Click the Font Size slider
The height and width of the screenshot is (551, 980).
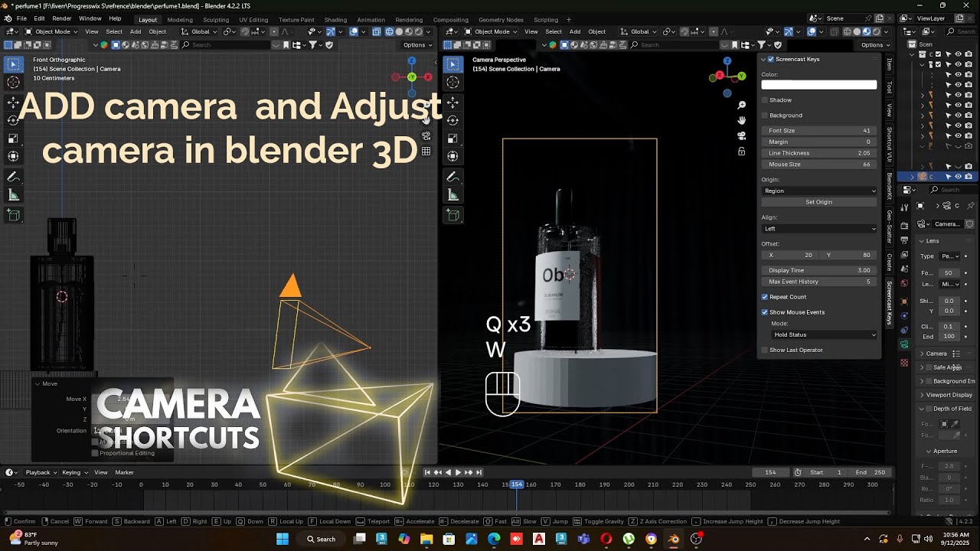coord(819,131)
